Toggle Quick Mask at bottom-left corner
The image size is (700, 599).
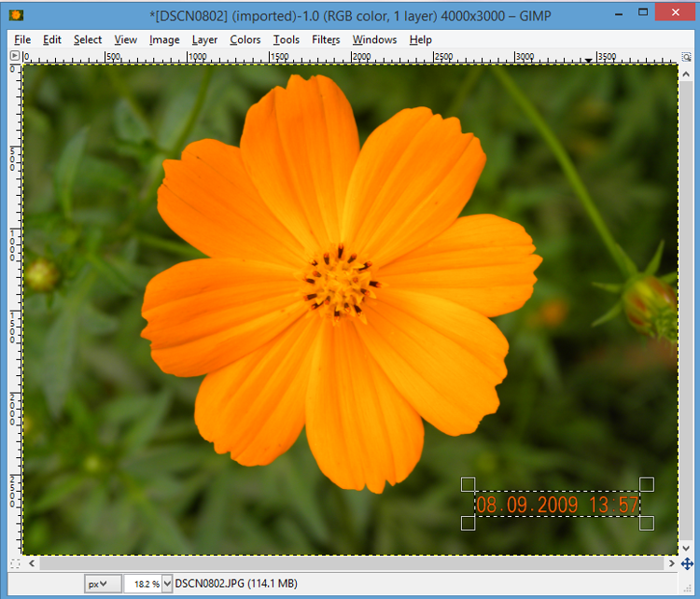click(x=15, y=564)
